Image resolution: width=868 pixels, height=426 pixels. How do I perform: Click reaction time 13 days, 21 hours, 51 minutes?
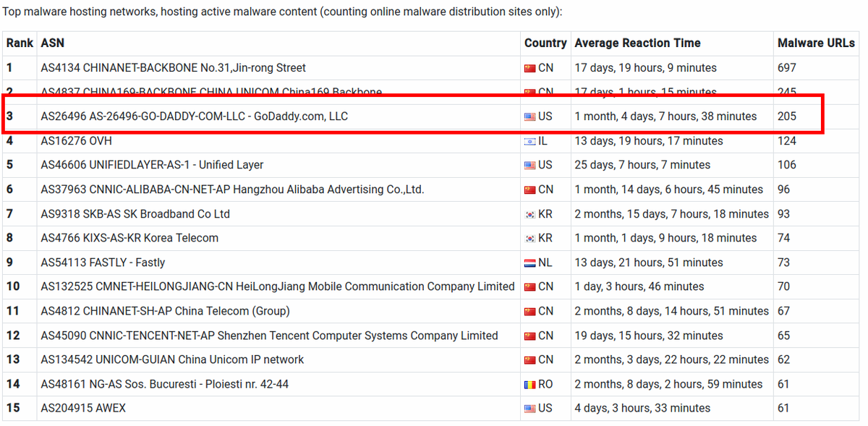(x=649, y=263)
